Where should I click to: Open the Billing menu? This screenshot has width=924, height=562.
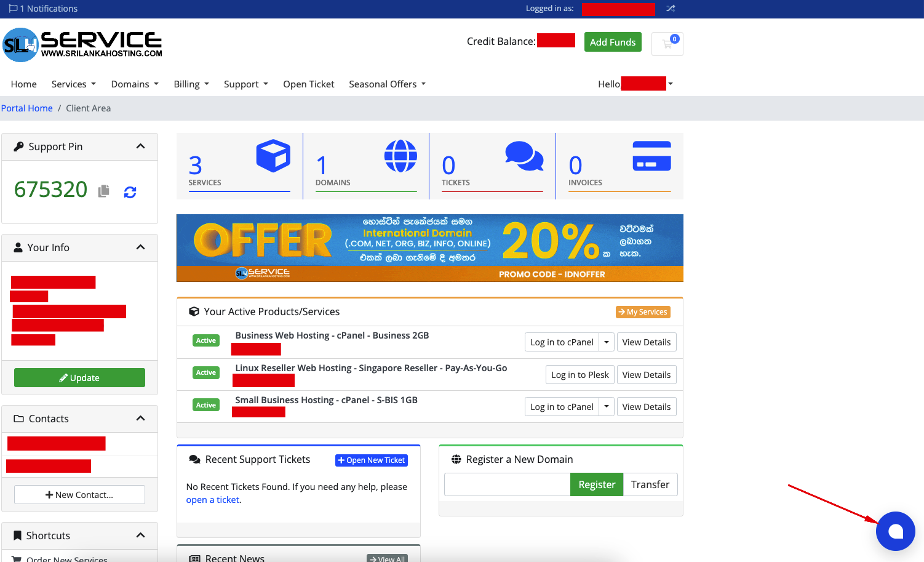point(191,84)
